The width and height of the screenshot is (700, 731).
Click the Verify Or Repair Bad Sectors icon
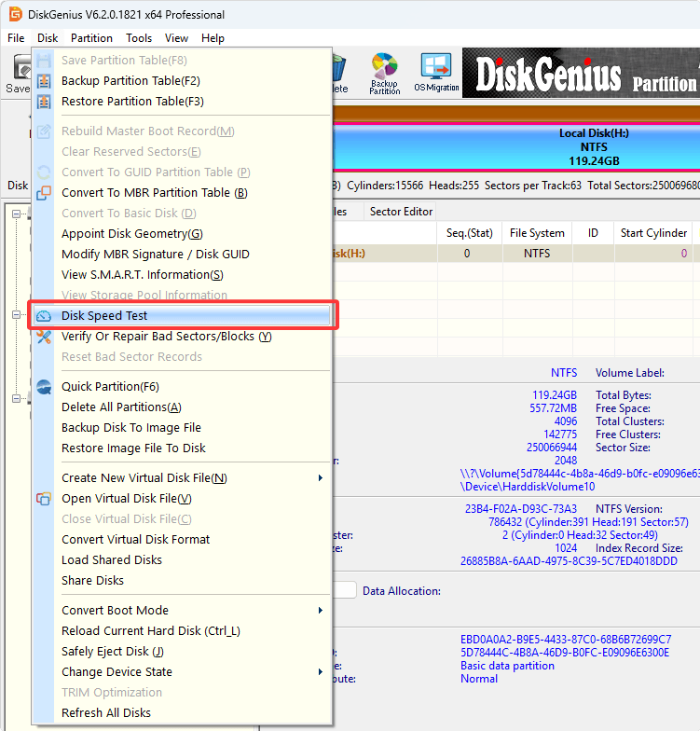(44, 336)
